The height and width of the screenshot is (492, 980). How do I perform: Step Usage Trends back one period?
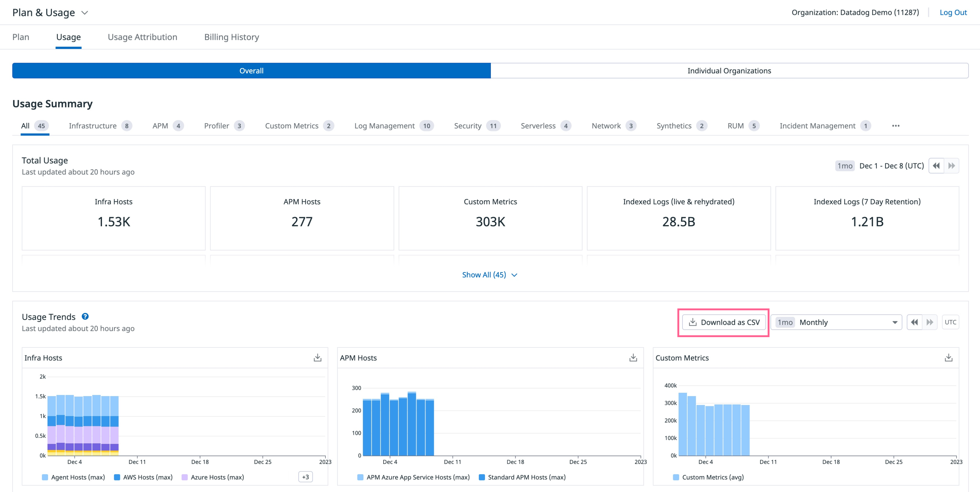point(914,322)
